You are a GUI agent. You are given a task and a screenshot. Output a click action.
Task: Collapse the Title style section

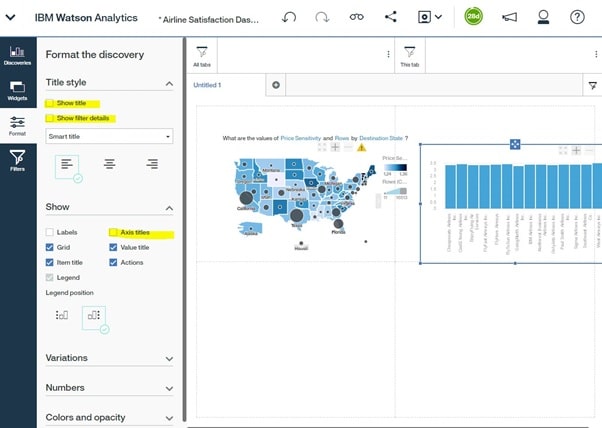(169, 83)
